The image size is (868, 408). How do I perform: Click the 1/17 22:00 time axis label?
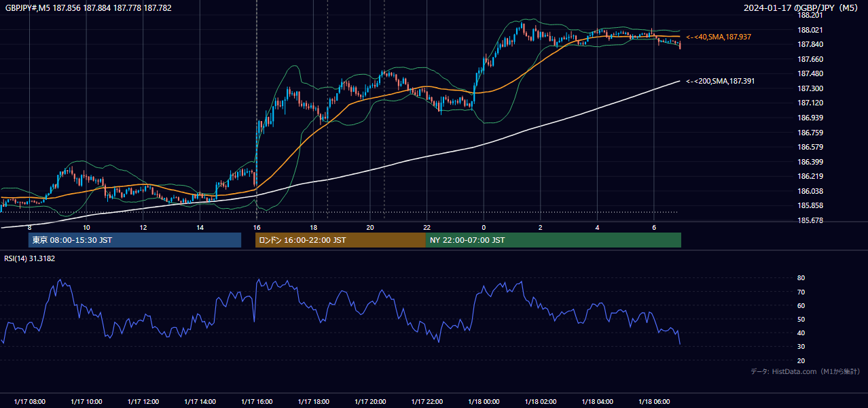pyautogui.click(x=427, y=401)
